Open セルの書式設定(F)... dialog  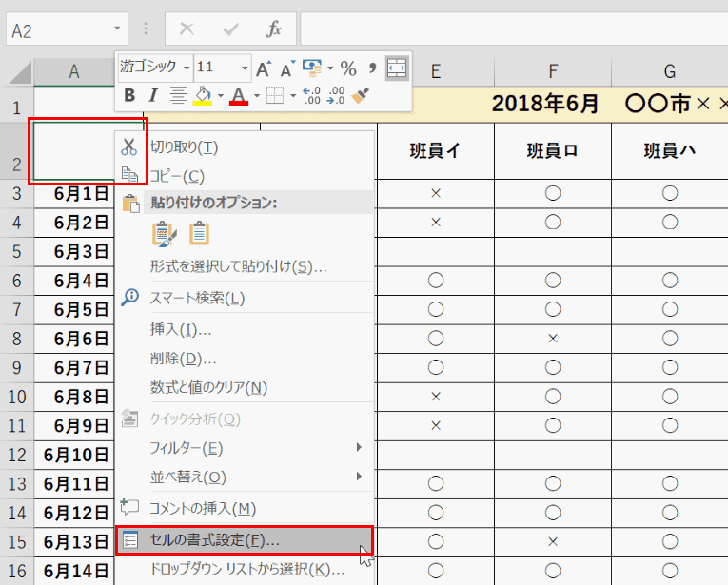click(x=245, y=540)
